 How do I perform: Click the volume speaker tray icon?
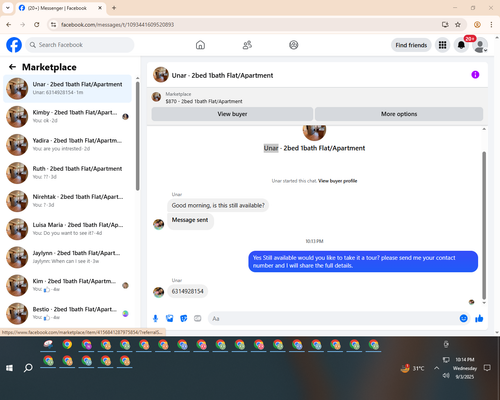tap(446, 376)
